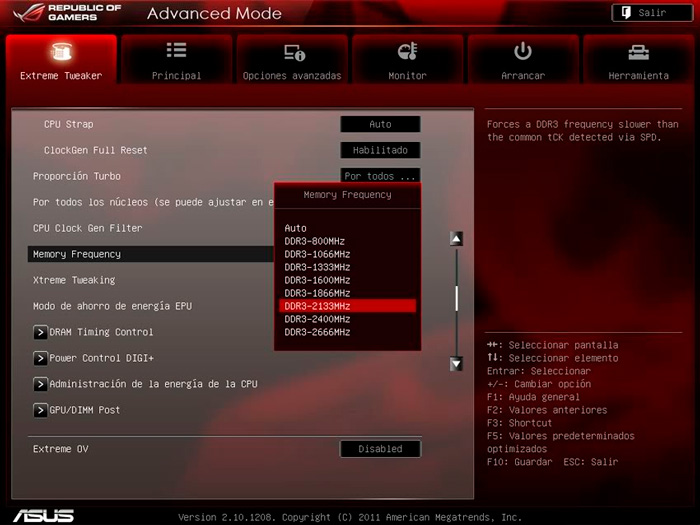Click scroll up arrow in memory list
This screenshot has width=700, height=525.
[x=456, y=239]
